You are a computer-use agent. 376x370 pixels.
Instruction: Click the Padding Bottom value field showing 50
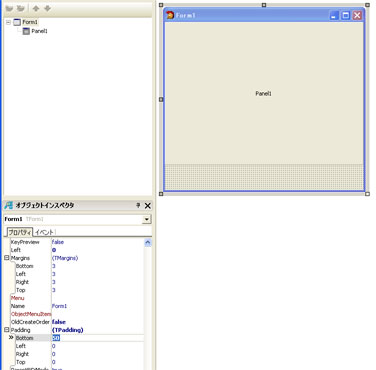[98, 338]
